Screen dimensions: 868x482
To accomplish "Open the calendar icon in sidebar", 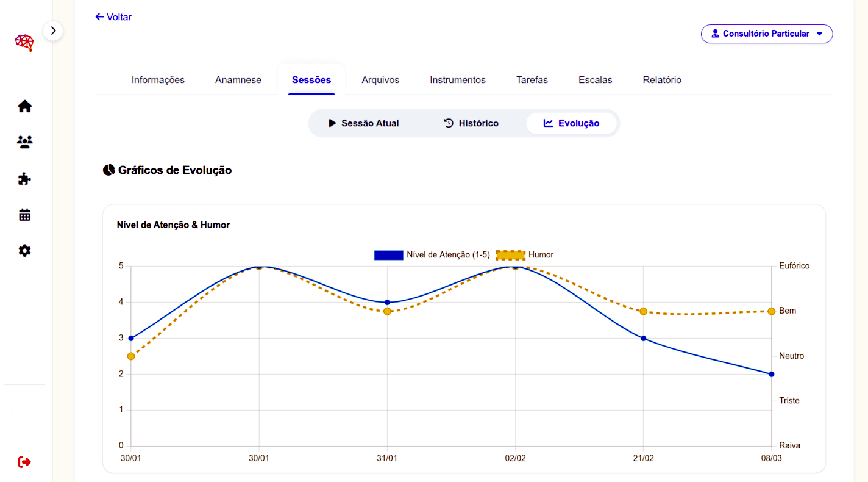I will click(x=24, y=215).
